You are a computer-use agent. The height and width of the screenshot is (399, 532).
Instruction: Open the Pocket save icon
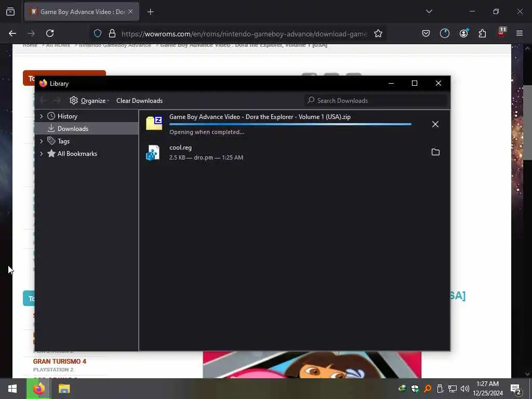click(426, 33)
